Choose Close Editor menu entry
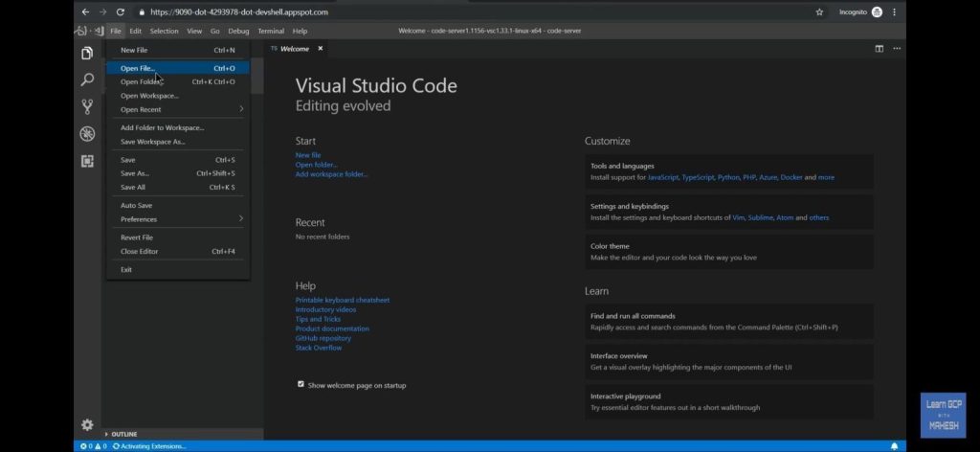 click(178, 251)
